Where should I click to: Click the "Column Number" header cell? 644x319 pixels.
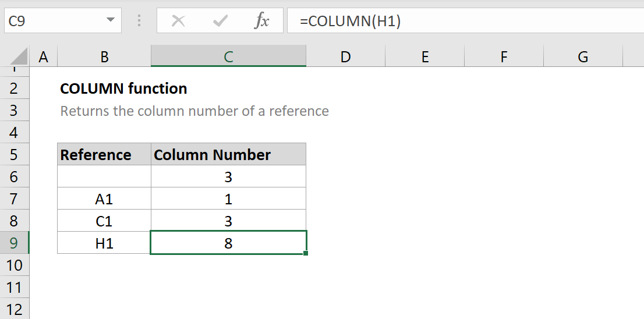[x=228, y=154]
